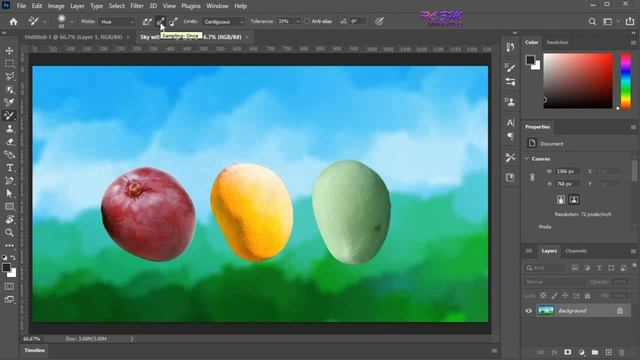Viewport: 640px width, 360px height.
Task: Select the Object Selection tool
Action: (9, 89)
